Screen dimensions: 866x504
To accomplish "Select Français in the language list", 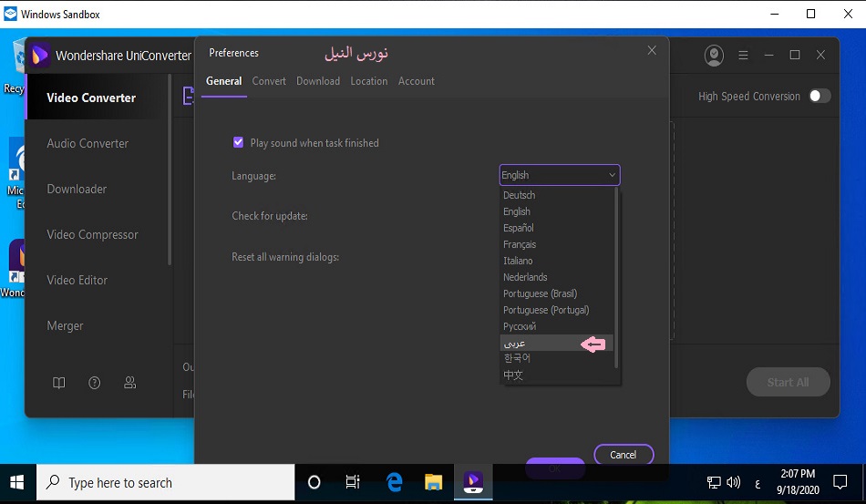I will [520, 244].
